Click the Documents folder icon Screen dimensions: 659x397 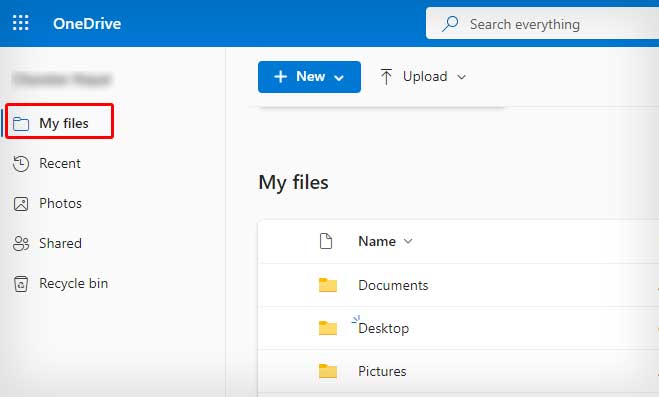pyautogui.click(x=328, y=285)
